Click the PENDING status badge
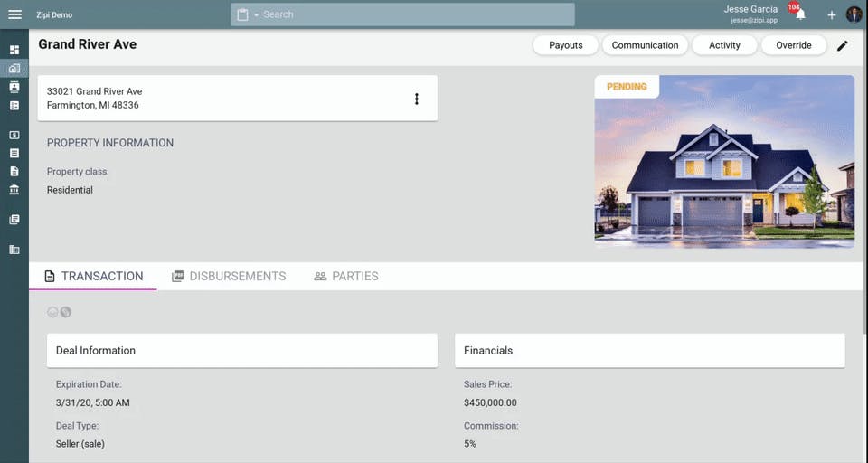This screenshot has width=868, height=463. coord(627,87)
